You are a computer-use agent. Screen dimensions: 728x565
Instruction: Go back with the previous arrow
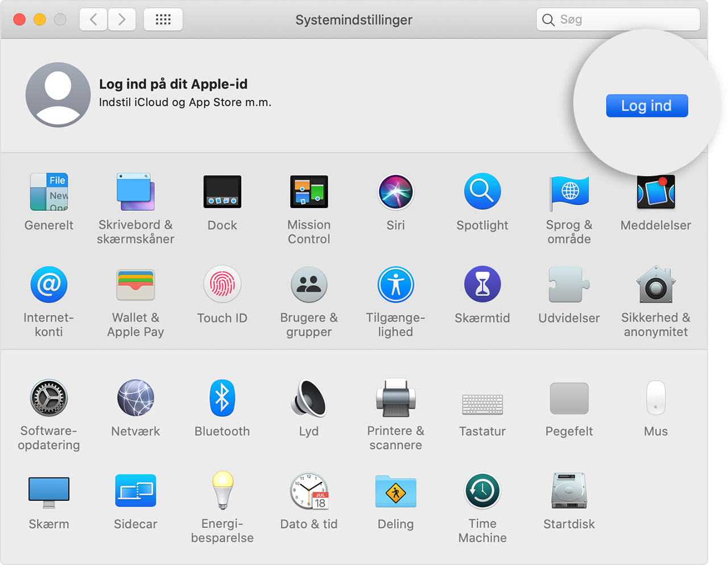[93, 19]
